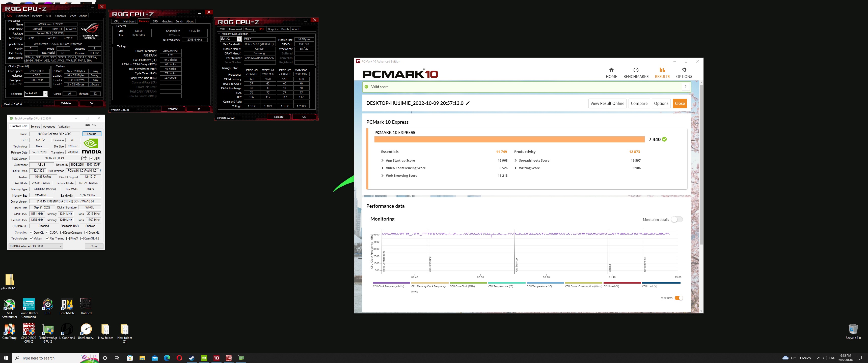Click the GPU-Z Lookup button
The height and width of the screenshot is (363, 868).
(92, 134)
